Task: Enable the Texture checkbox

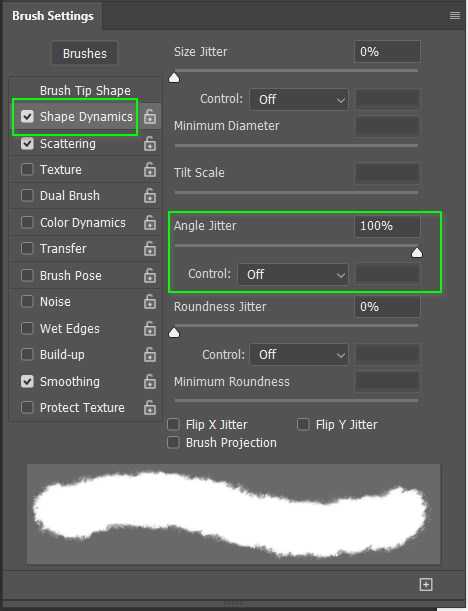Action: 27,170
